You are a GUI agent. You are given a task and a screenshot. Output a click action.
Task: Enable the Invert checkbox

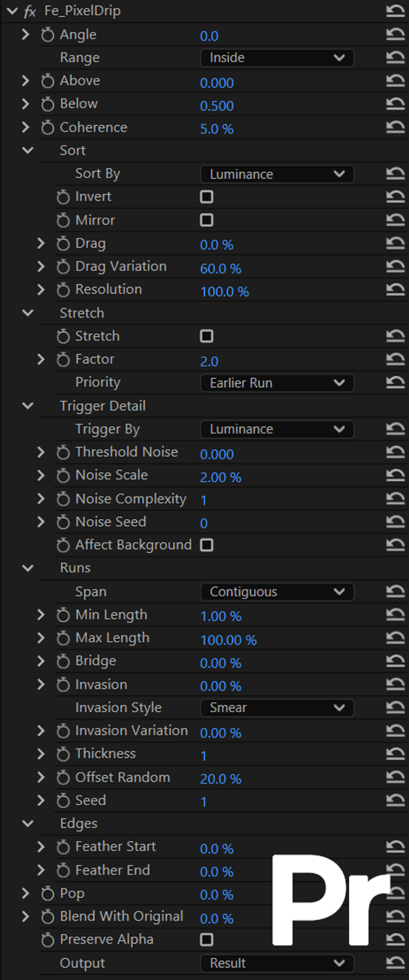207,197
